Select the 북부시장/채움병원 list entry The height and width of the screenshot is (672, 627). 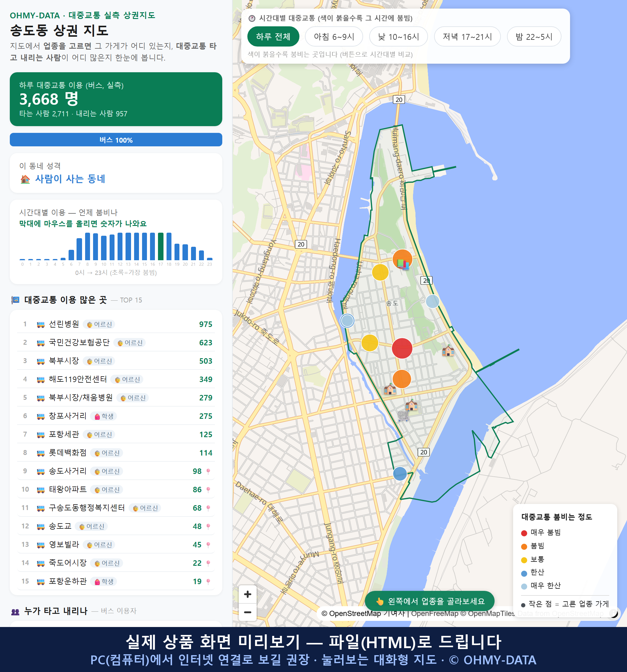point(116,398)
